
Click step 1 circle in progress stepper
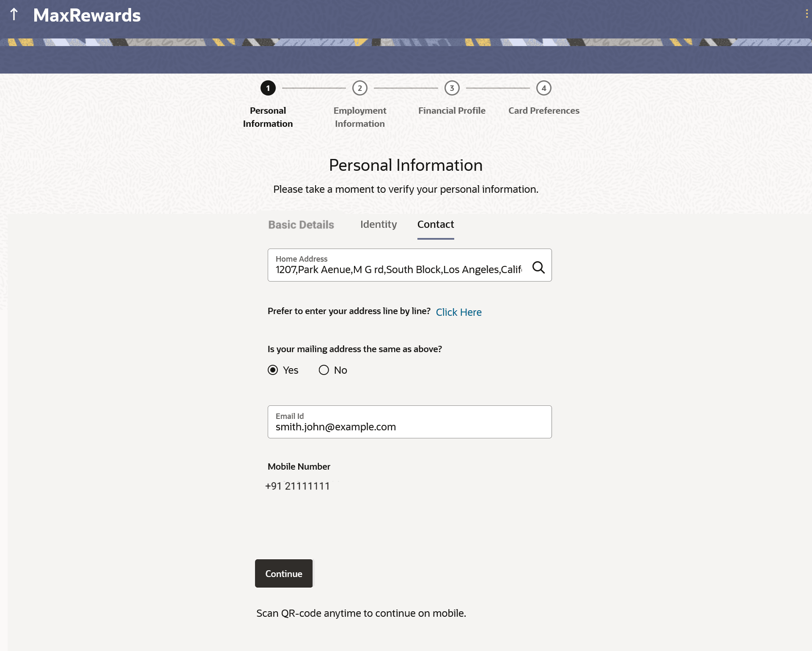pos(268,88)
